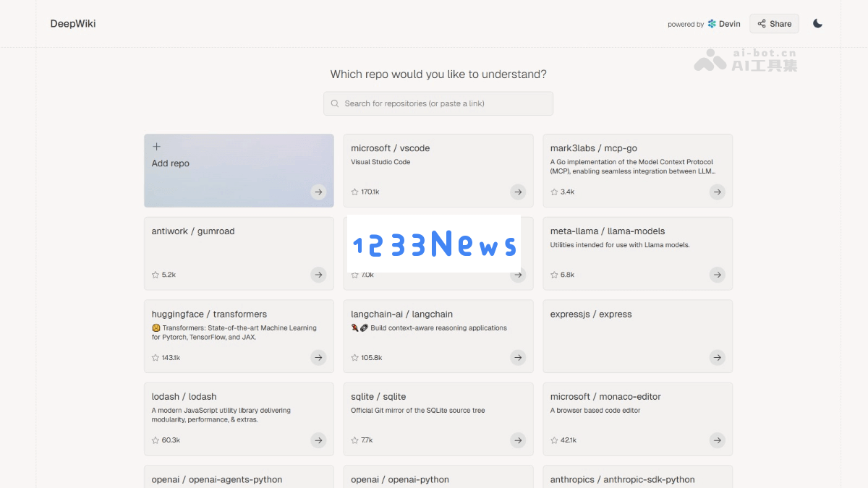Click the Share button
The image size is (868, 488).
[774, 24]
